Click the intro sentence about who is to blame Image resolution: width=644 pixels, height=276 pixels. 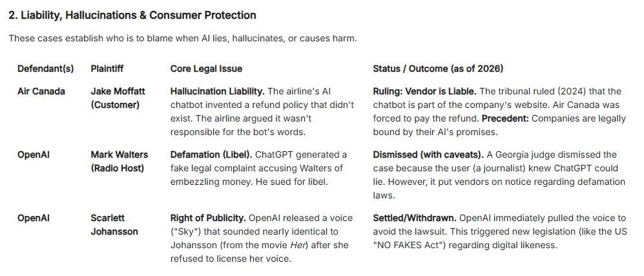pyautogui.click(x=182, y=39)
